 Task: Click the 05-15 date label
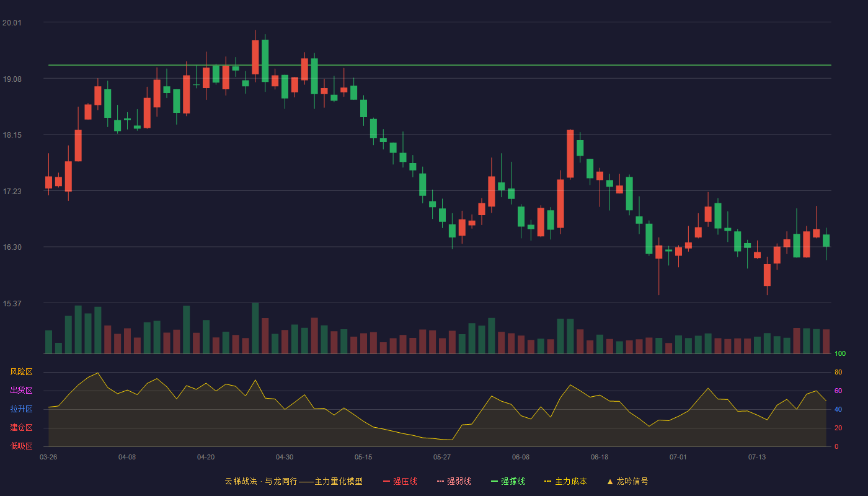coord(363,457)
